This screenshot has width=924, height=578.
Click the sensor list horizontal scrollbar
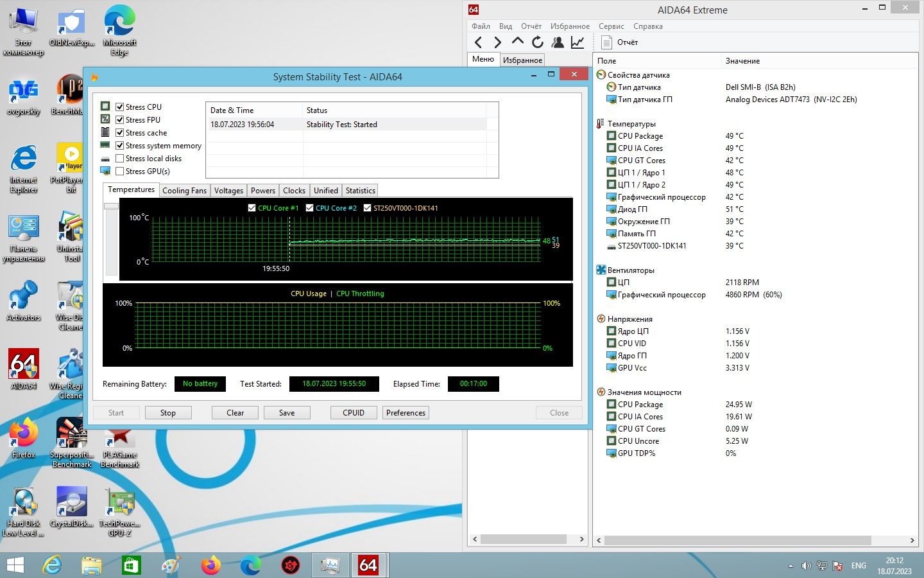point(739,540)
